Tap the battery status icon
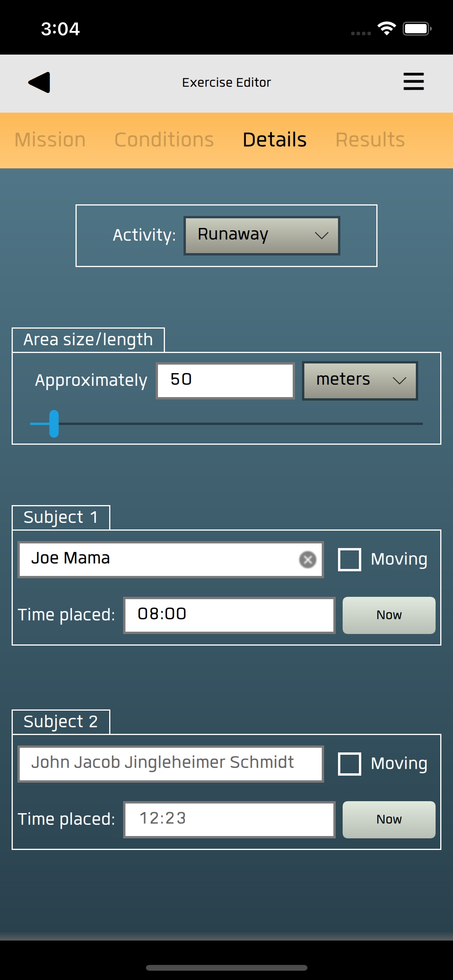Image resolution: width=453 pixels, height=980 pixels. click(417, 29)
